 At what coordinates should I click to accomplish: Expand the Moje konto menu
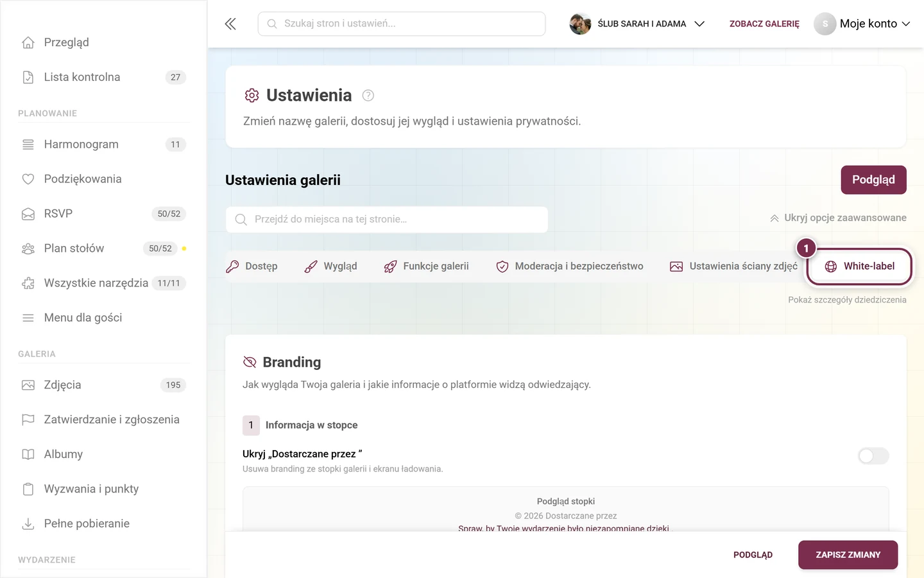(x=862, y=24)
